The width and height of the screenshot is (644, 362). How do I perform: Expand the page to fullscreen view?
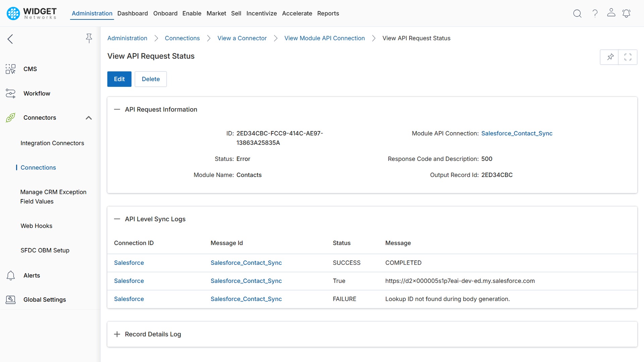tap(628, 57)
